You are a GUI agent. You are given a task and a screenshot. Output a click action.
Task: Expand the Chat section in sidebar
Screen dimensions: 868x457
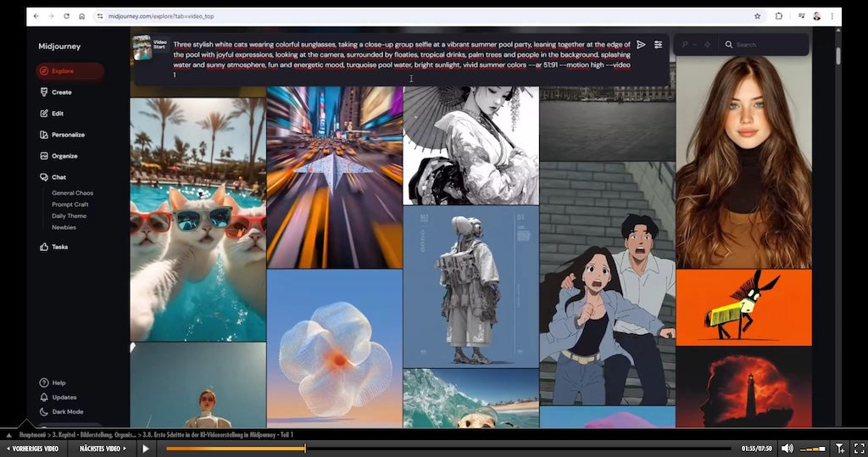pyautogui.click(x=58, y=177)
